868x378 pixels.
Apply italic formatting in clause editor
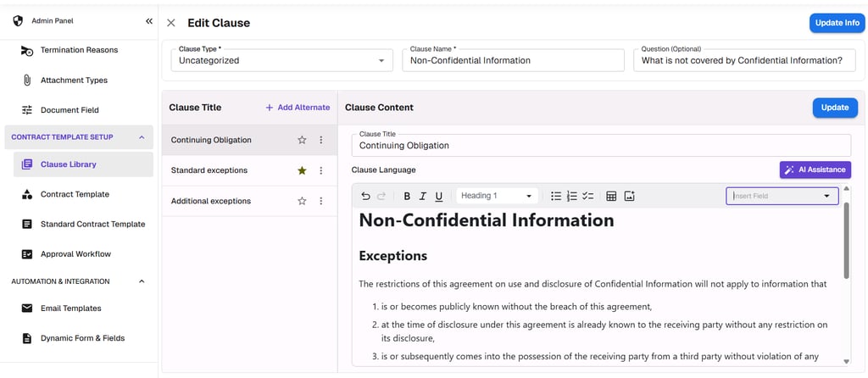423,196
